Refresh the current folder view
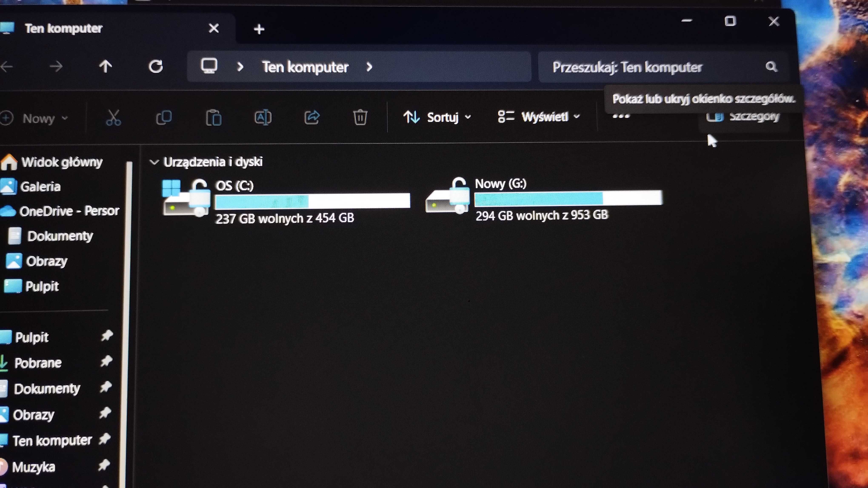868x488 pixels. point(156,66)
